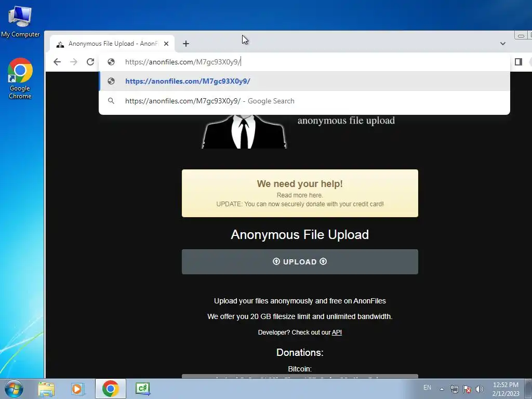Click the volume speaker tray icon
Screen dimensions: 532x399
click(x=480, y=389)
